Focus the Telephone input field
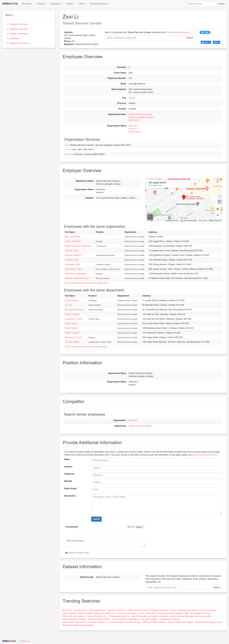Image resolution: width=229 pixels, height=644 pixels. [x=156, y=475]
